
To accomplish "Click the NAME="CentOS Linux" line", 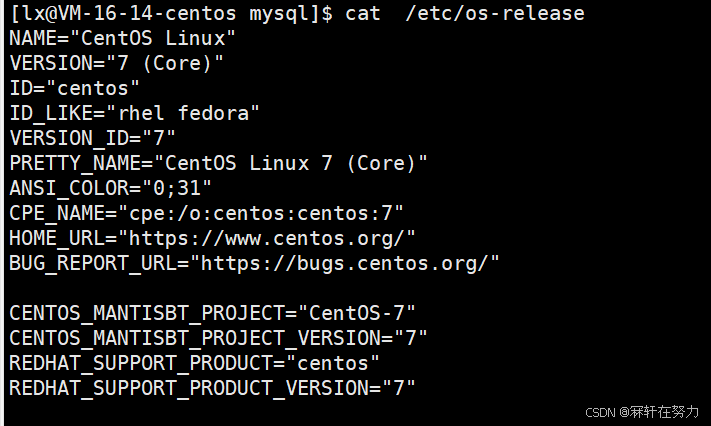I will coord(123,38).
